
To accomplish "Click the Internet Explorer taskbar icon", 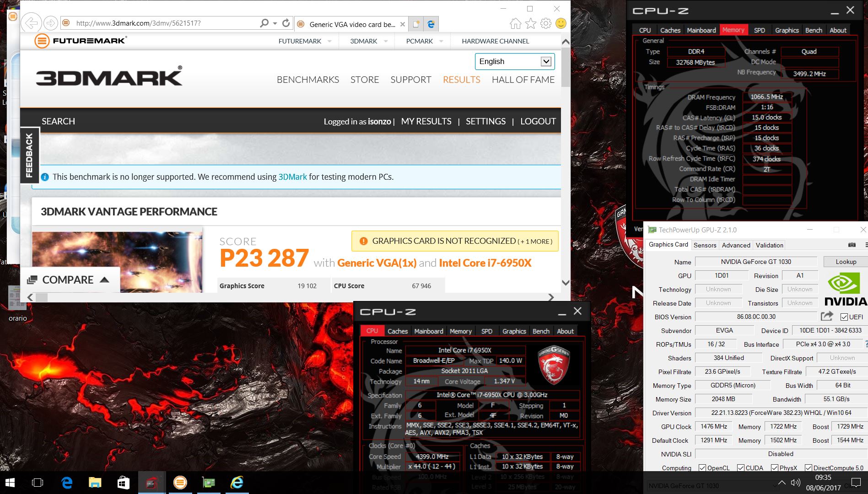I will (x=237, y=483).
